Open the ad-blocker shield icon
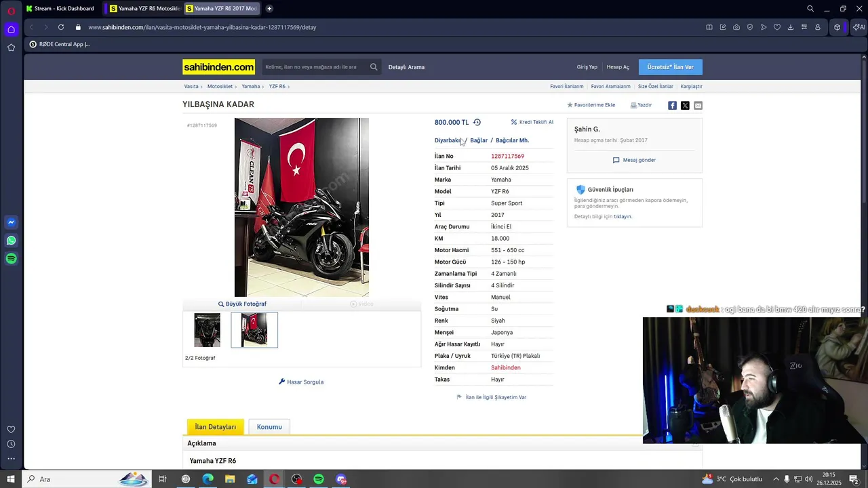The width and height of the screenshot is (868, 488). [750, 27]
